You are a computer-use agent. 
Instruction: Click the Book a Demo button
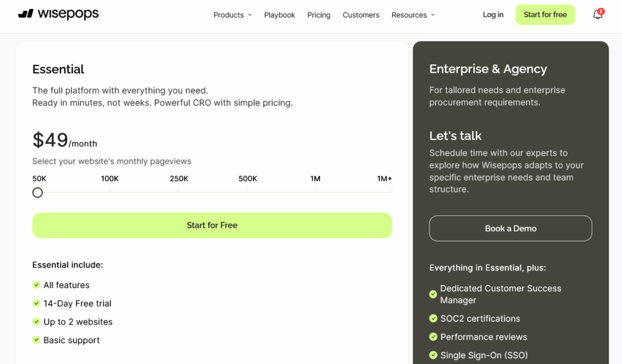click(510, 229)
